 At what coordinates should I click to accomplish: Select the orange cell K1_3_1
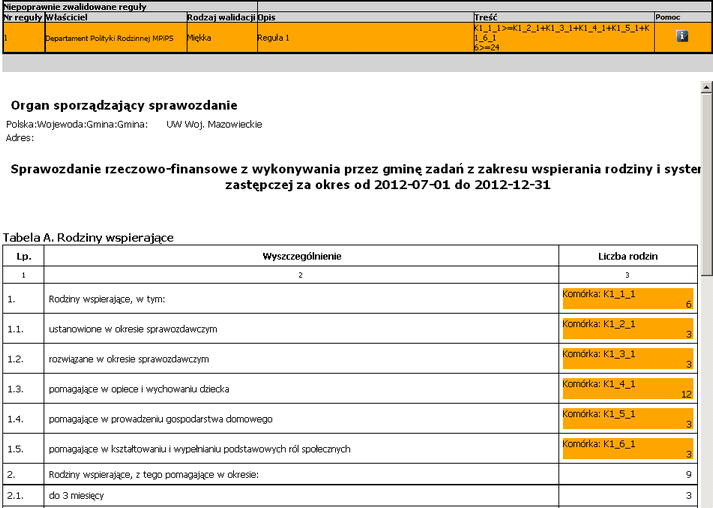pos(627,358)
